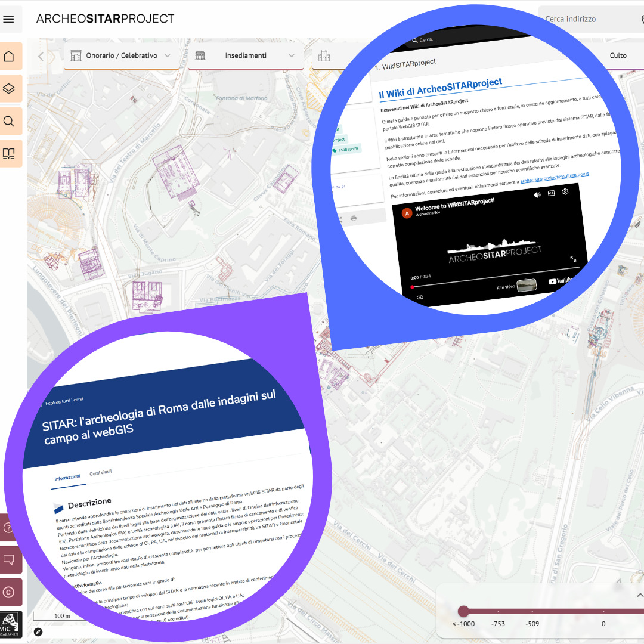Click the Cerca... wiki search field
This screenshot has width=644, height=644.
click(428, 40)
